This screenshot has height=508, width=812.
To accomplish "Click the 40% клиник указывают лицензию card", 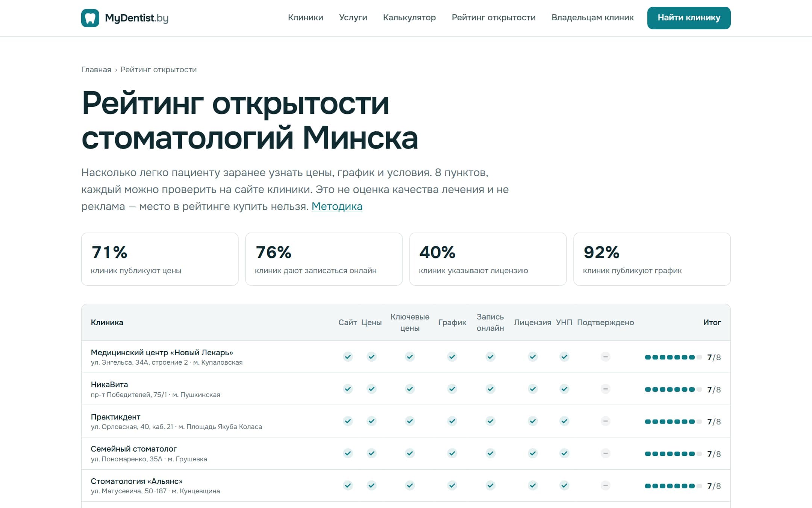I will [x=488, y=259].
